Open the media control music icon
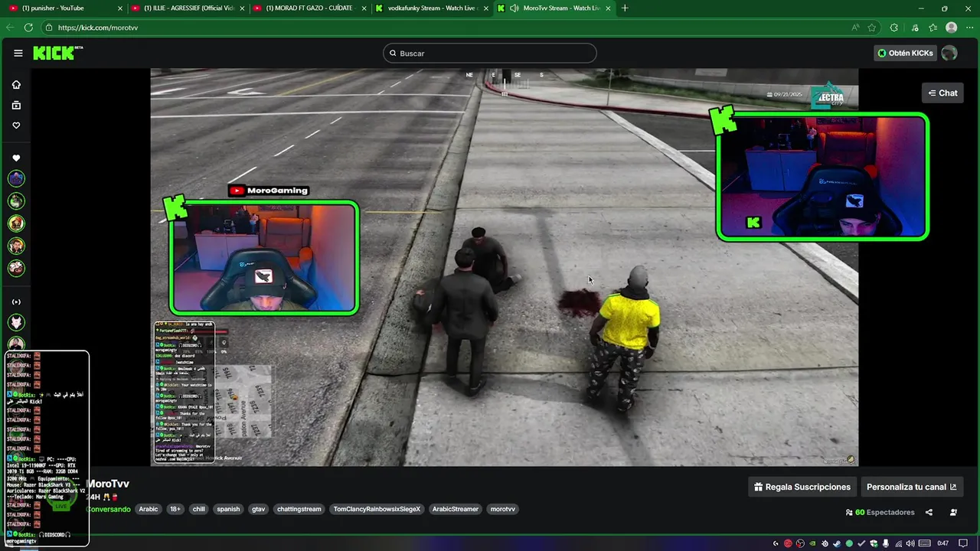Viewport: 980px width, 551px height. tap(915, 28)
